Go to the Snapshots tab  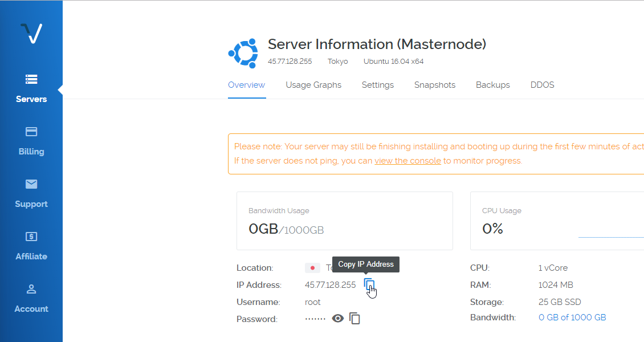[435, 85]
